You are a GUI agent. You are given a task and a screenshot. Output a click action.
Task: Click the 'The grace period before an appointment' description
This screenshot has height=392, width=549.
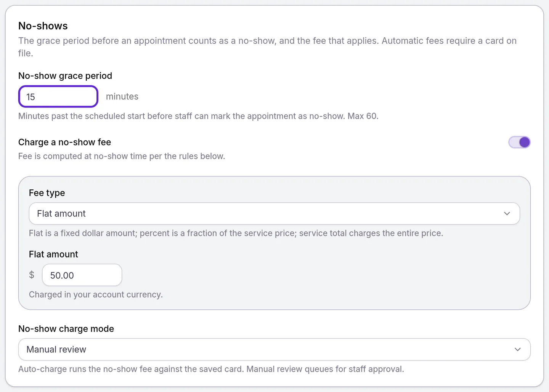click(x=267, y=47)
